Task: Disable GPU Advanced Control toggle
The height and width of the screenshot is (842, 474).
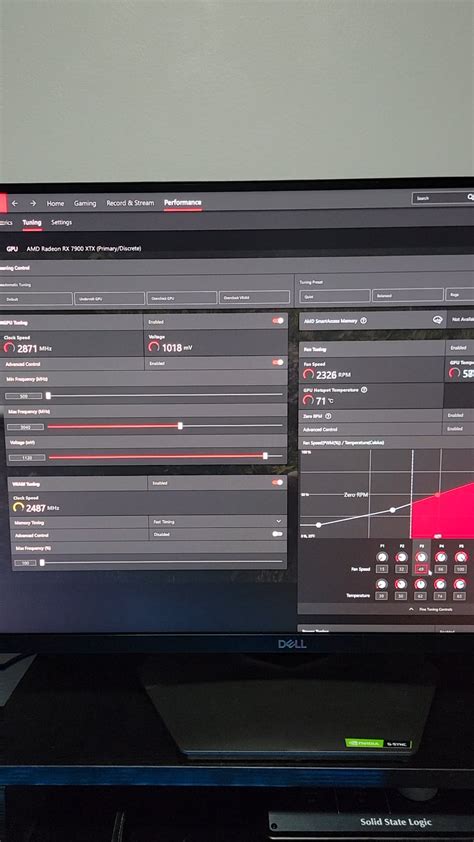Action: 278,362
